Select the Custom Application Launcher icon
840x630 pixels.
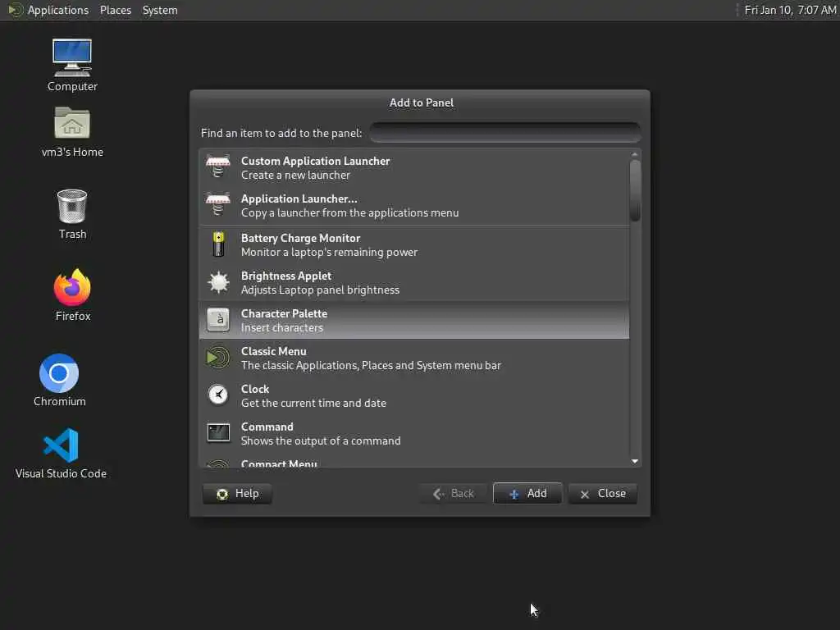coord(218,167)
